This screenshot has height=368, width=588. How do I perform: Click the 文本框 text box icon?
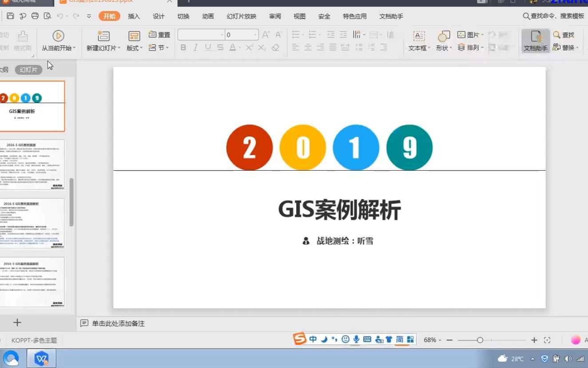point(419,36)
